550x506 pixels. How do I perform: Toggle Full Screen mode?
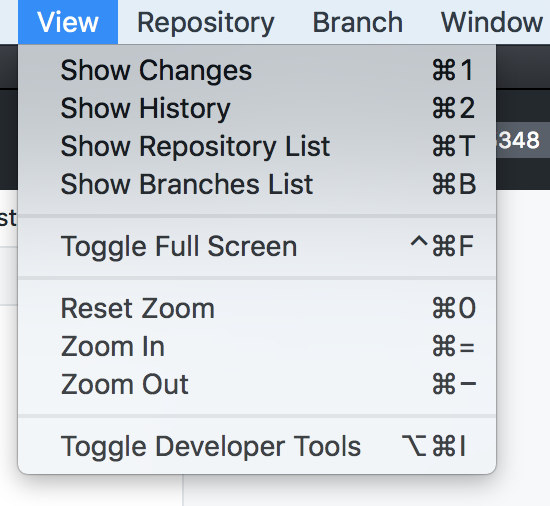(257, 247)
